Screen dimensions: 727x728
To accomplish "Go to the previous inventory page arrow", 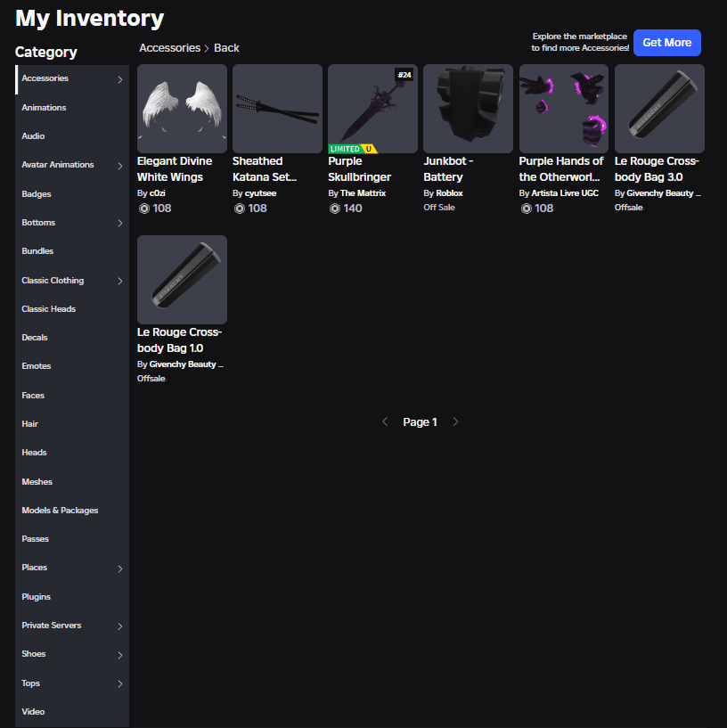I will pos(385,422).
